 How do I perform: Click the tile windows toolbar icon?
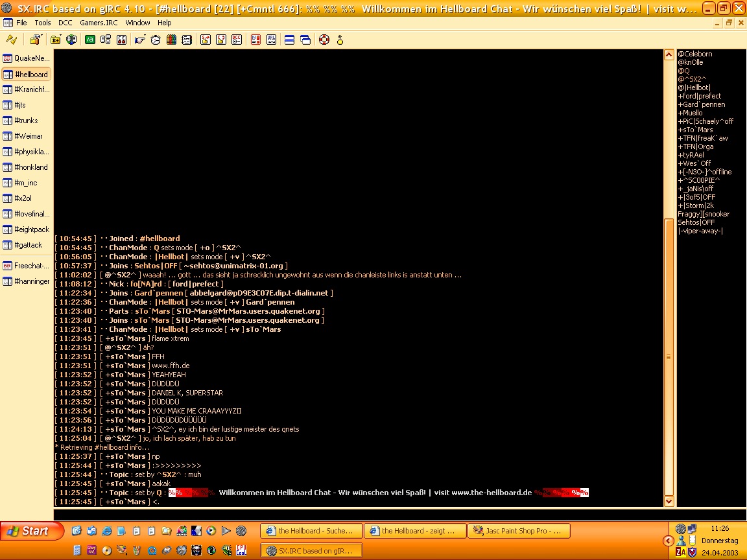(x=290, y=40)
